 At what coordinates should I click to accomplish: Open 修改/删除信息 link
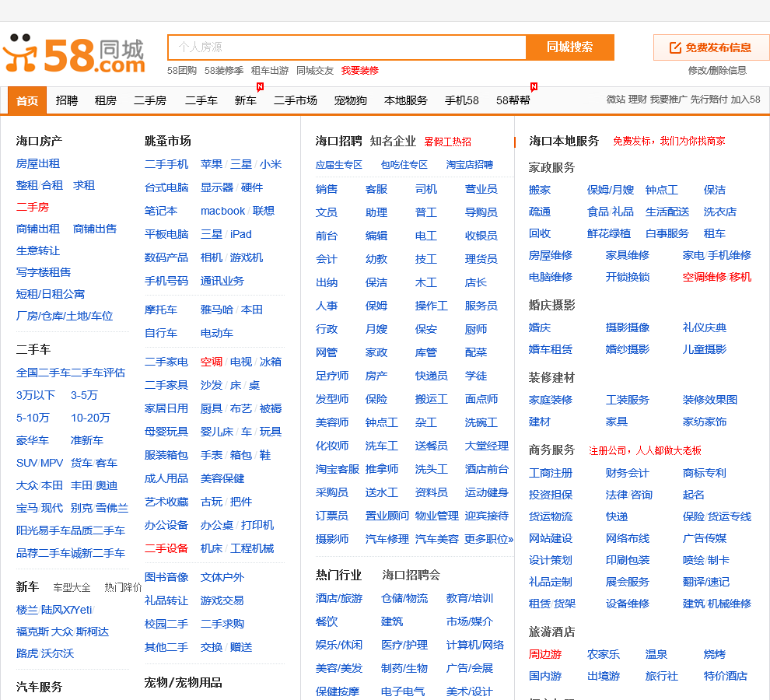(717, 70)
